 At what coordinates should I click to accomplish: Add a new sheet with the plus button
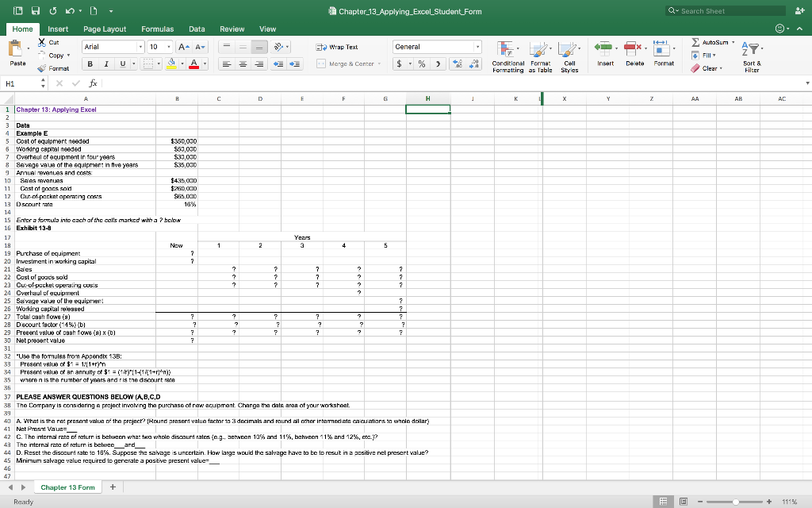[x=112, y=487]
